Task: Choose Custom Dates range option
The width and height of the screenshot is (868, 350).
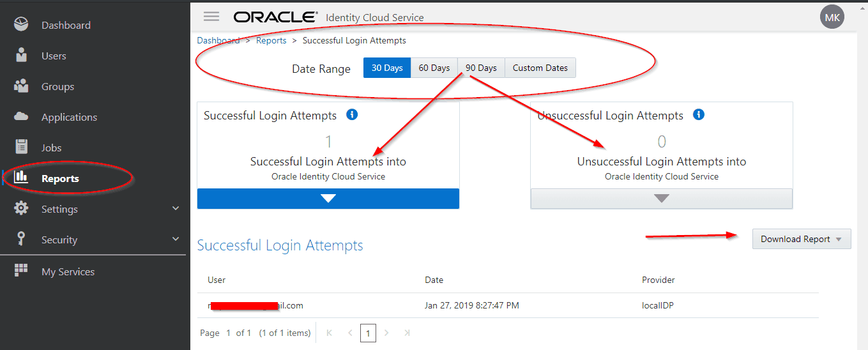Action: point(540,68)
